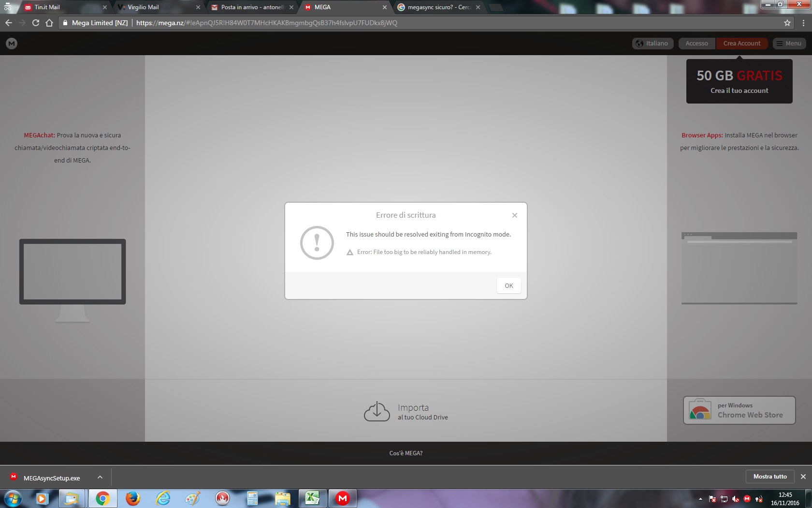Screen dimensions: 812x508
Task: Launch Firefox from the taskbar
Action: tap(132, 498)
